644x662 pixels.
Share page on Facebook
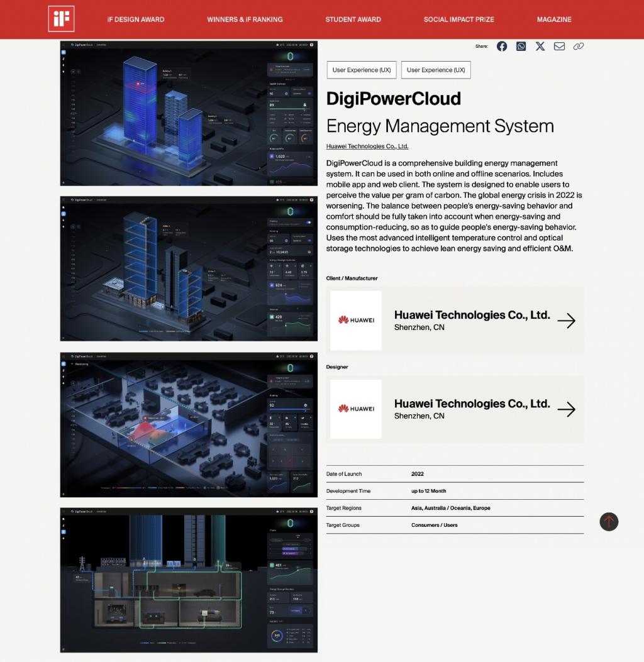pyautogui.click(x=502, y=47)
